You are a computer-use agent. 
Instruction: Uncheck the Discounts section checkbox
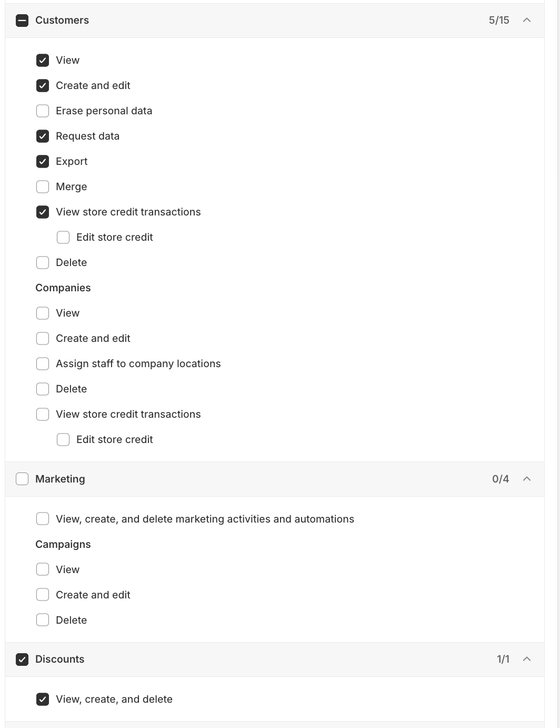pos(22,659)
